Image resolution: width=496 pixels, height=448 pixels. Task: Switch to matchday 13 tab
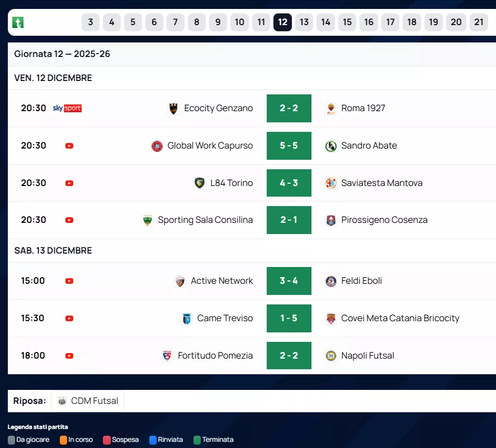[304, 22]
